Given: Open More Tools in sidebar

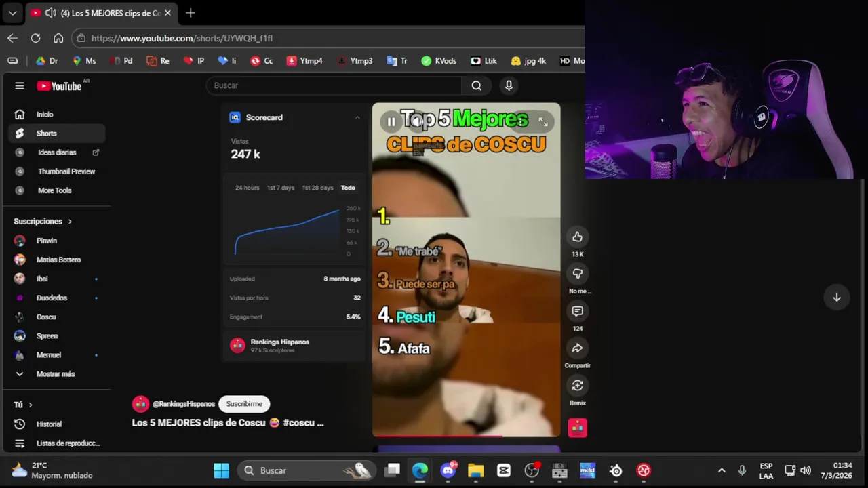Looking at the screenshot, I should point(57,190).
